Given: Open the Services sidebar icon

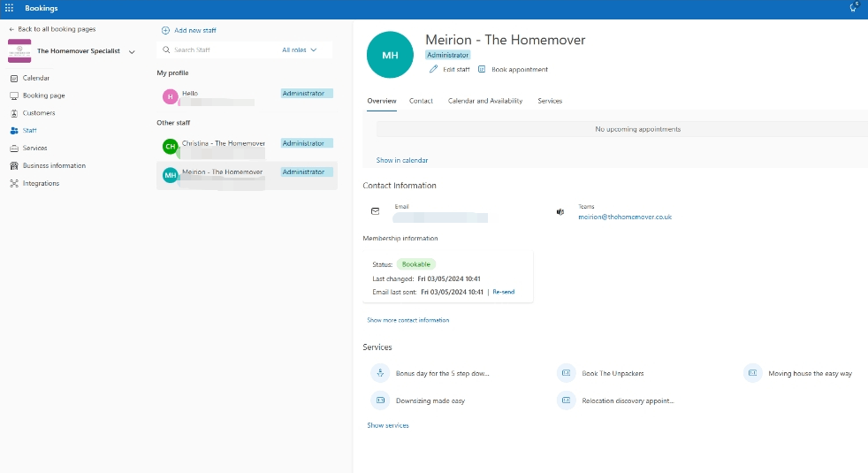Looking at the screenshot, I should click(x=14, y=148).
